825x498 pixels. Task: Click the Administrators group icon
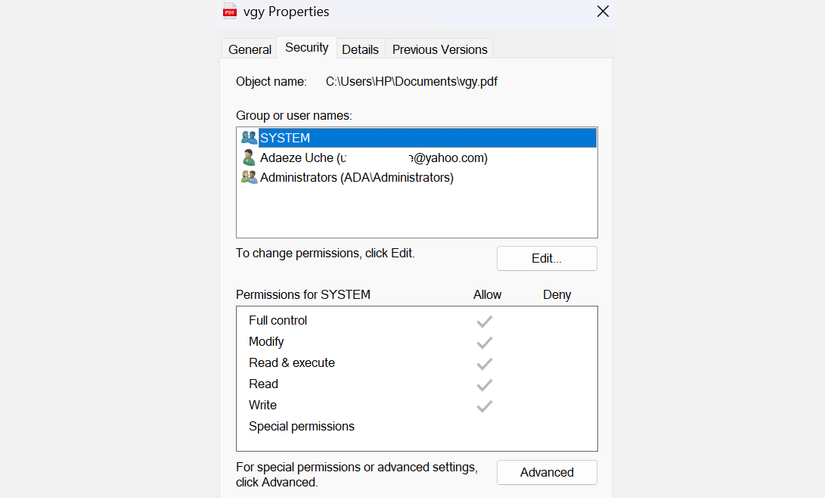point(249,178)
